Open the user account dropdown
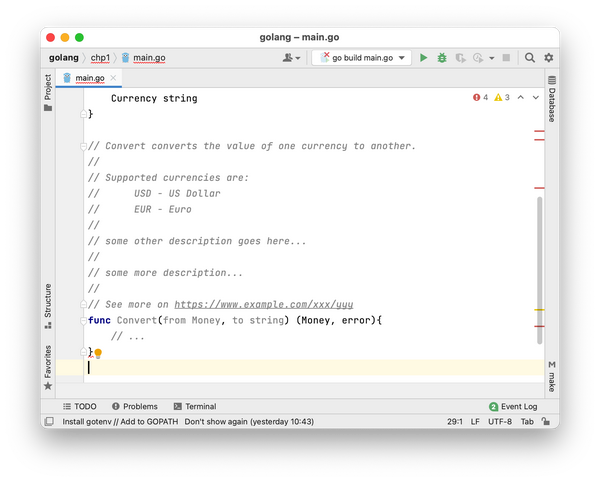 click(291, 58)
